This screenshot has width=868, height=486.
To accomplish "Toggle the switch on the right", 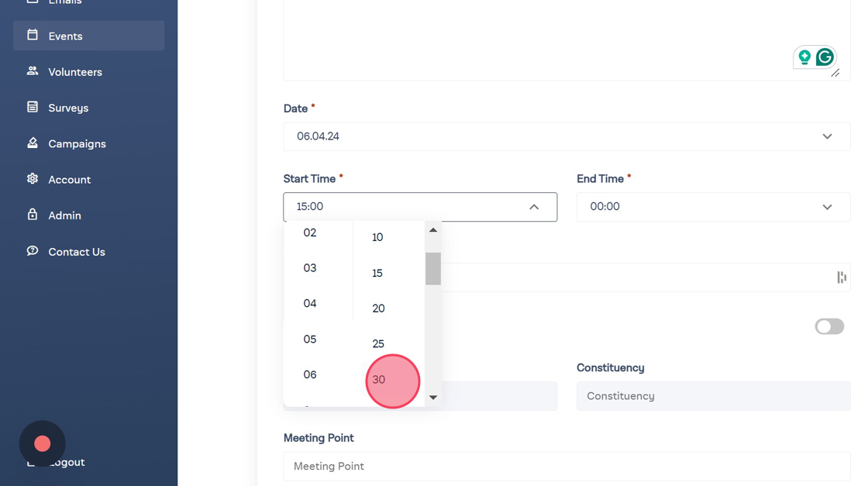I will pyautogui.click(x=829, y=326).
